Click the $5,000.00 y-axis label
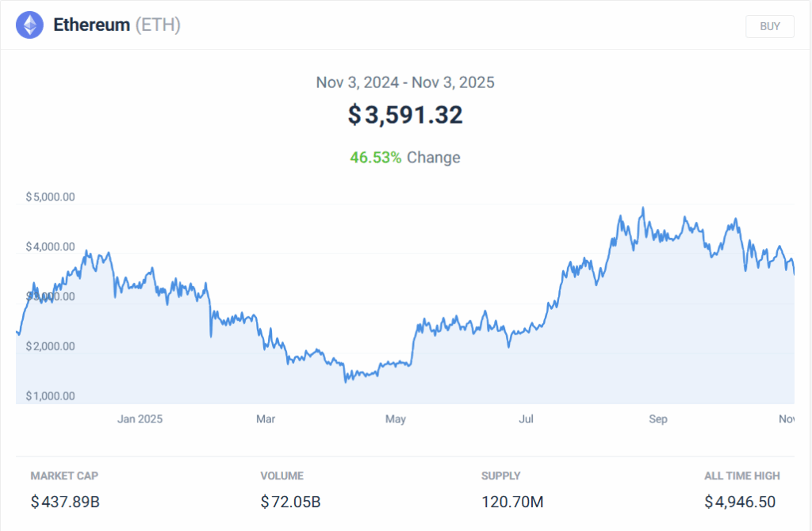This screenshot has height=531, width=812. click(x=50, y=197)
